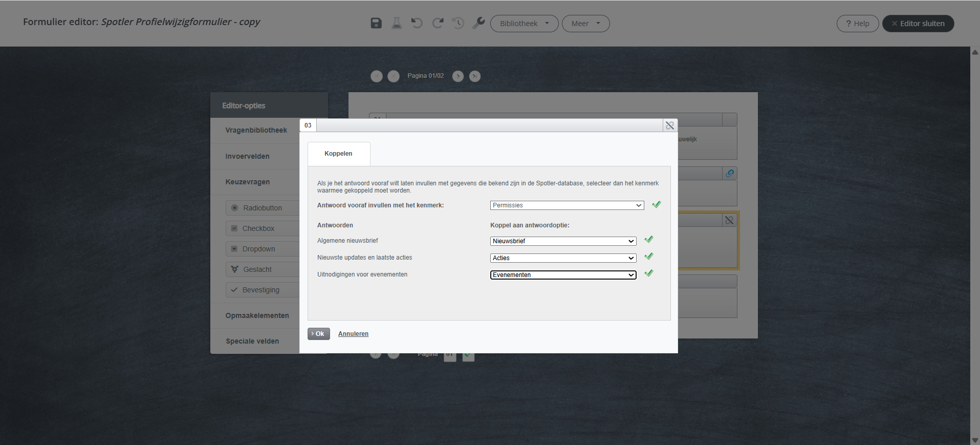The height and width of the screenshot is (445, 980).
Task: Undo the last change
Action: point(417,23)
